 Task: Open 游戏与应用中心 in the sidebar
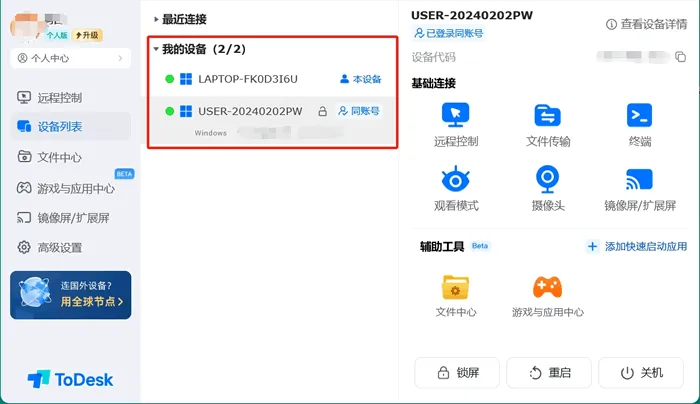(x=71, y=188)
